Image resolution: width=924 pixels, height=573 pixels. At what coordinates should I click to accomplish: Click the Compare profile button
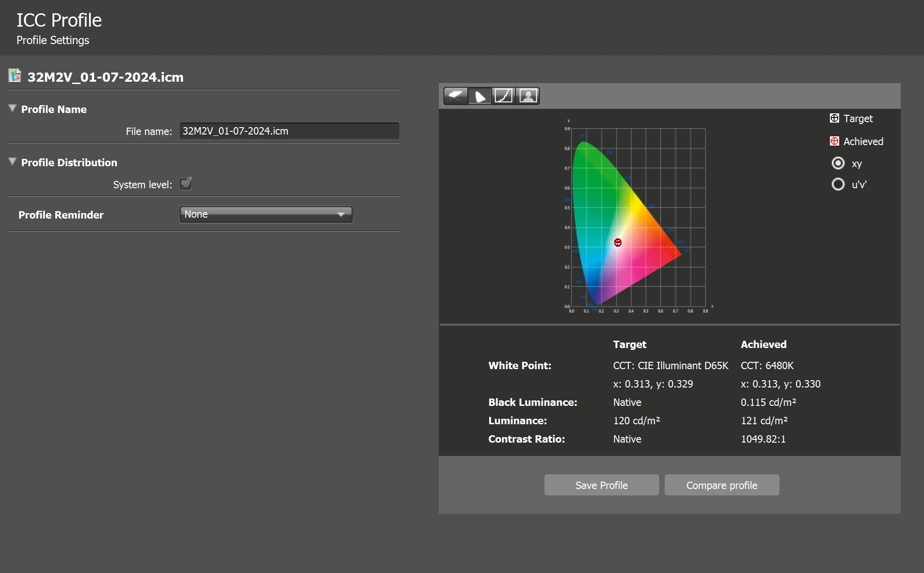coord(722,485)
